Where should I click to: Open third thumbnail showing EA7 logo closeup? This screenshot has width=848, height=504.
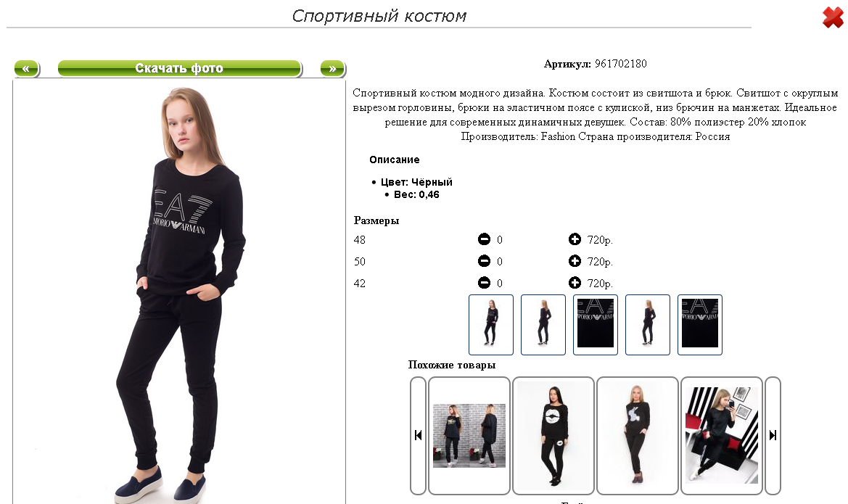596,324
